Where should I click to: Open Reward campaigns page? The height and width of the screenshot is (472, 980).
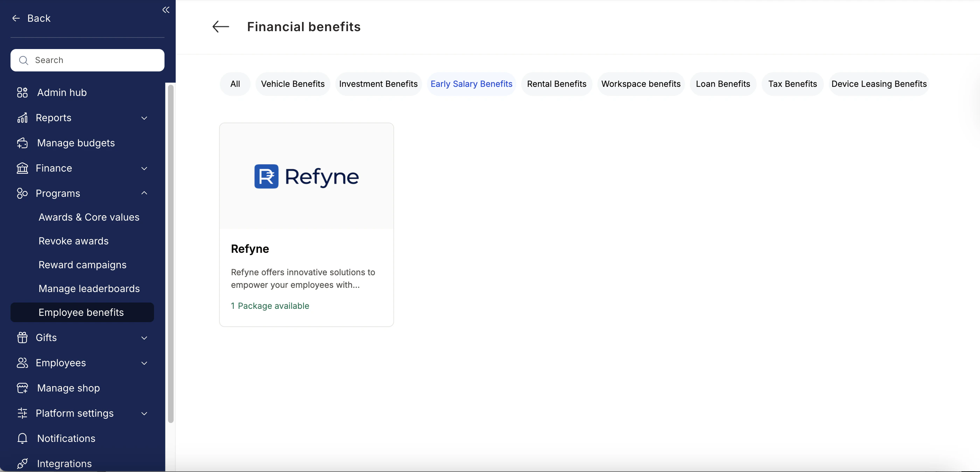pos(83,265)
